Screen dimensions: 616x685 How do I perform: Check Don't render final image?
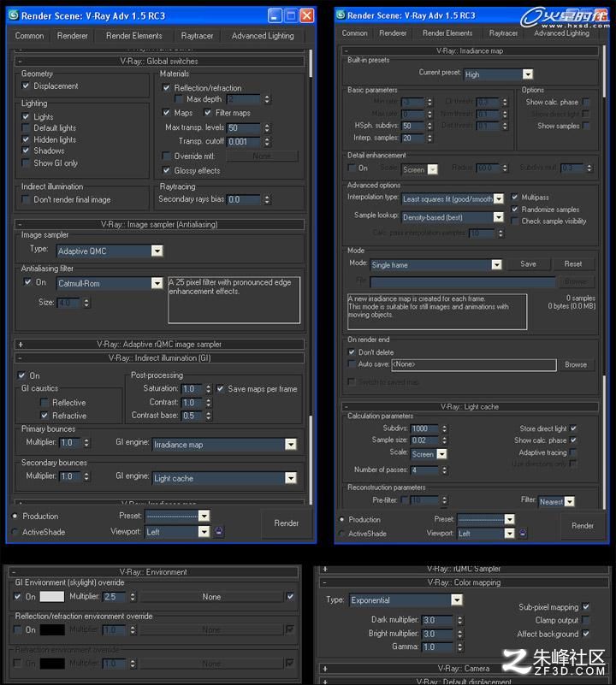(x=26, y=199)
